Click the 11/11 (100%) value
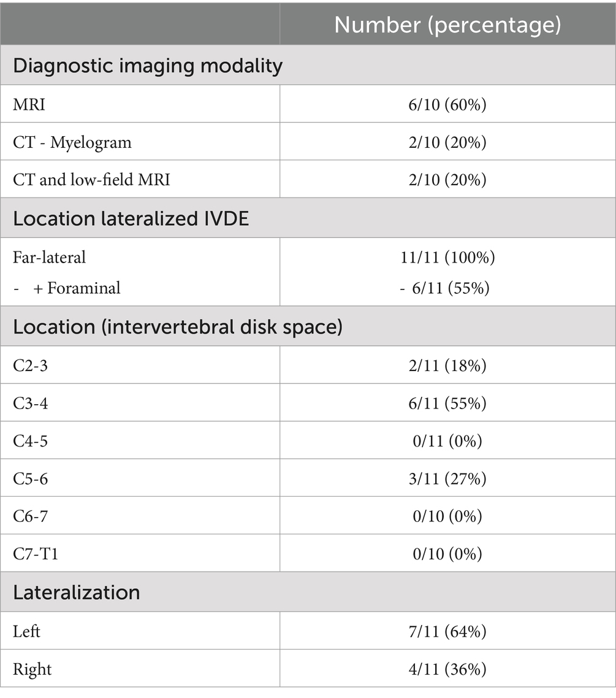 pos(447,257)
